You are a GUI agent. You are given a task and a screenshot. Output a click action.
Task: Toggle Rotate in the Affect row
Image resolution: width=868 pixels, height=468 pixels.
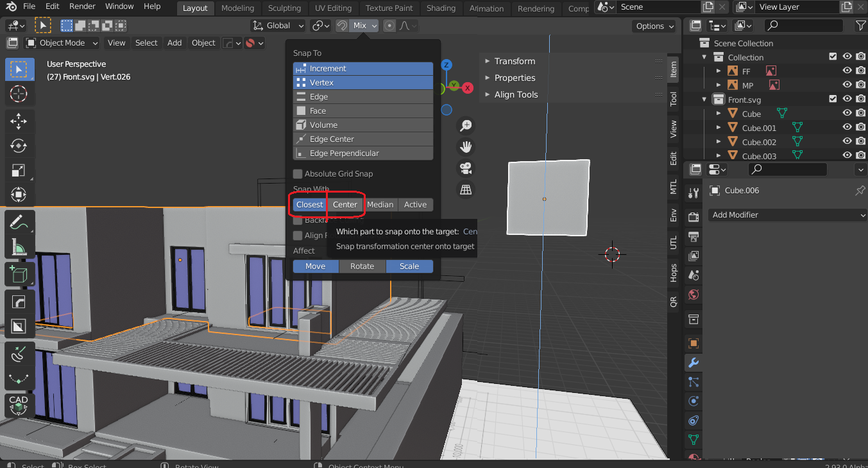[362, 266]
